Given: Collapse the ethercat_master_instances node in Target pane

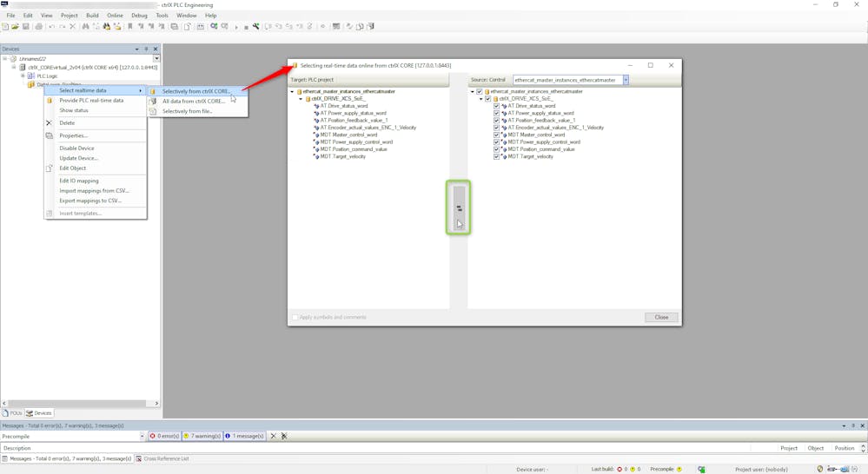Looking at the screenshot, I should [x=293, y=92].
